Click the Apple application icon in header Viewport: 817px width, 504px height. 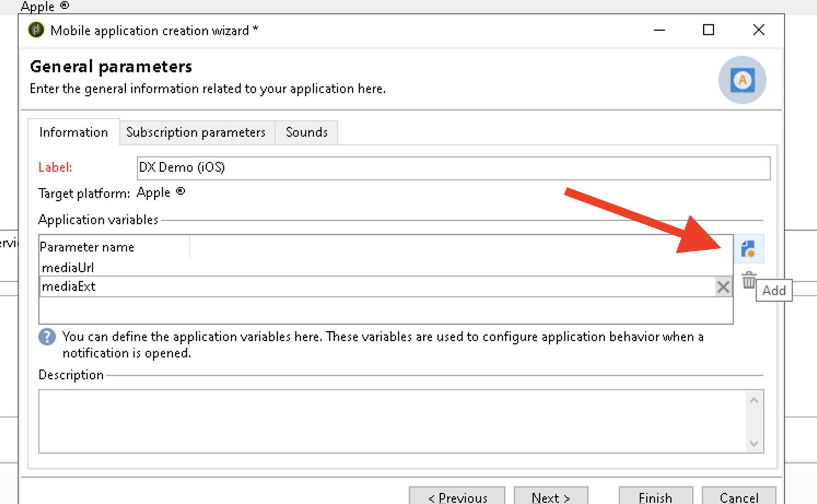(x=742, y=80)
